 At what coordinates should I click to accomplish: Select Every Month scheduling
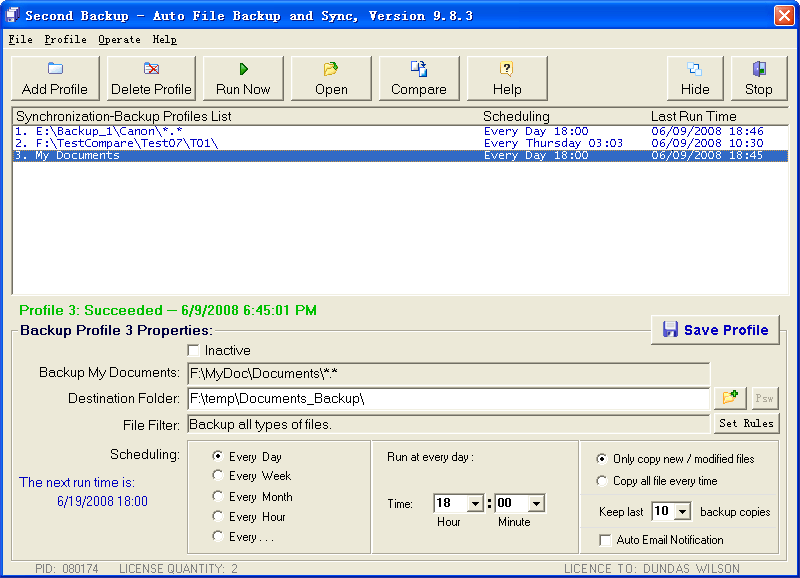pos(218,496)
